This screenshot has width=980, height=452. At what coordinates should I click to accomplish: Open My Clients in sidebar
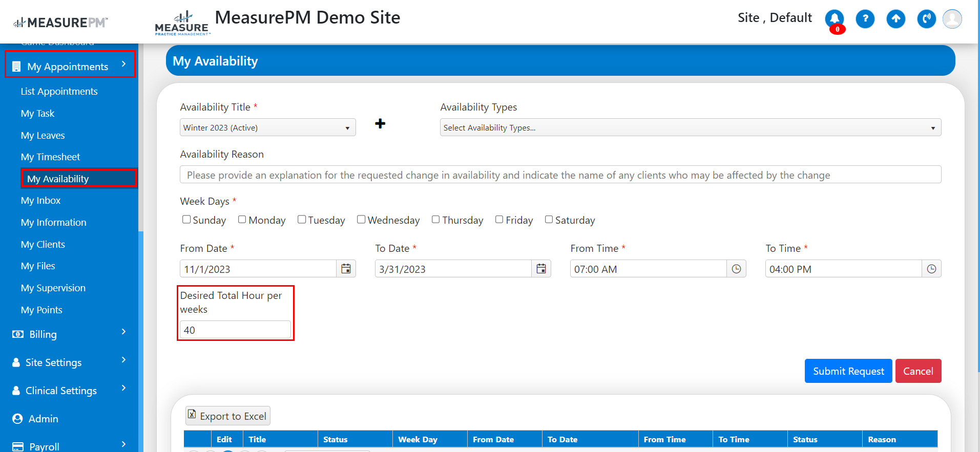point(43,244)
